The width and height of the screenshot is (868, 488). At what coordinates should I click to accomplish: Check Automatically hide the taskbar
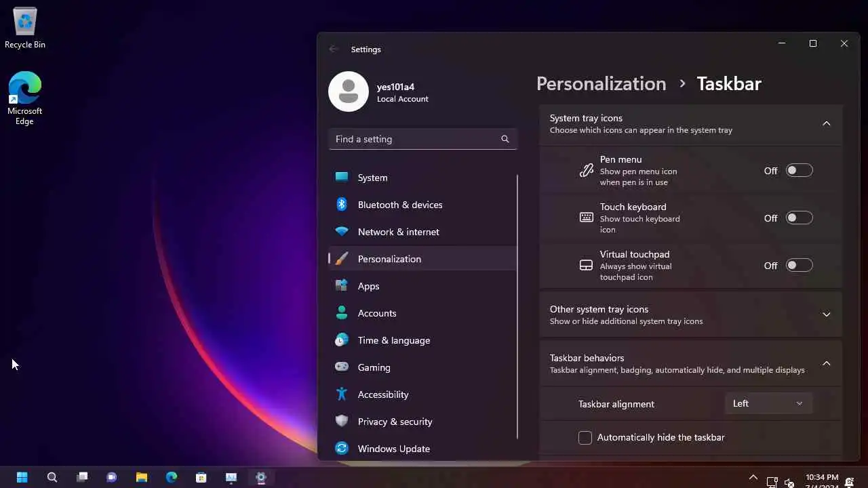click(585, 437)
